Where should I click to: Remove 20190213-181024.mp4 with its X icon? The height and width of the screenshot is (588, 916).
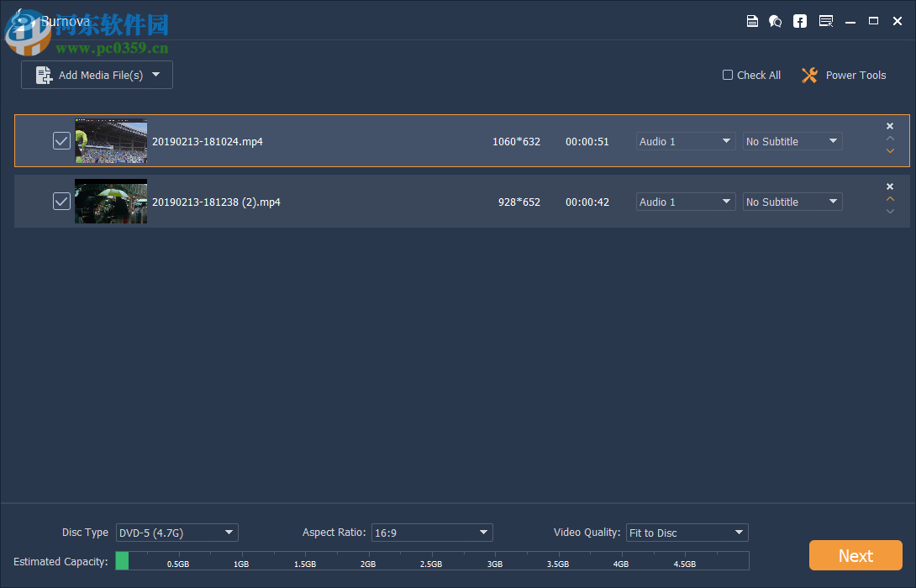coord(890,126)
